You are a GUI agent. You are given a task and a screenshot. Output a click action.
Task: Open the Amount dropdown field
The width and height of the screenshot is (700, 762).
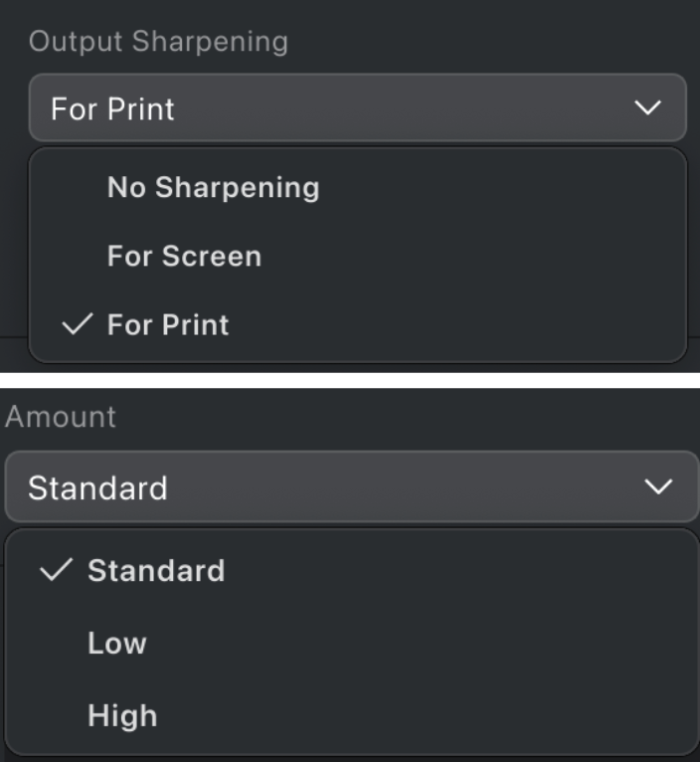(351, 487)
